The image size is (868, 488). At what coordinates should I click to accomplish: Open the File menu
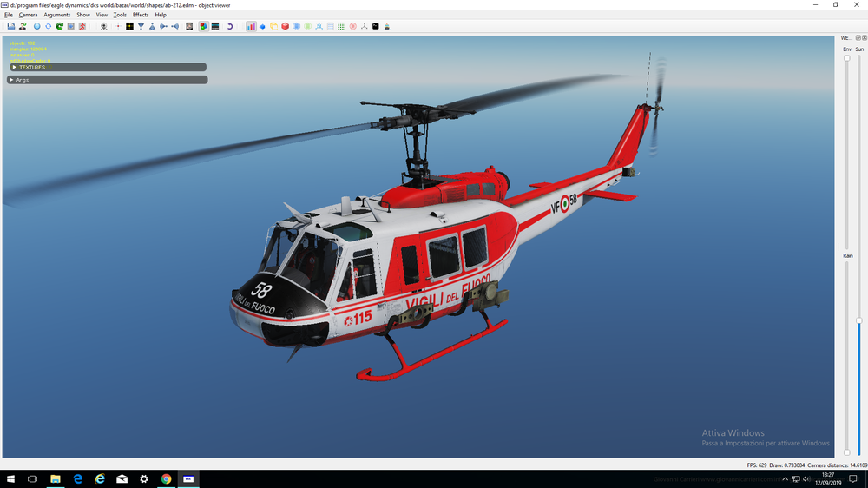[9, 15]
